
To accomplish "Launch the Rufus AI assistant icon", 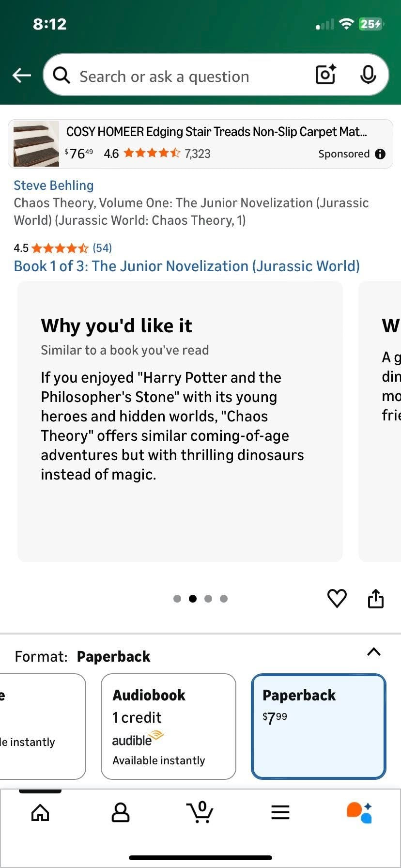I will click(x=359, y=812).
